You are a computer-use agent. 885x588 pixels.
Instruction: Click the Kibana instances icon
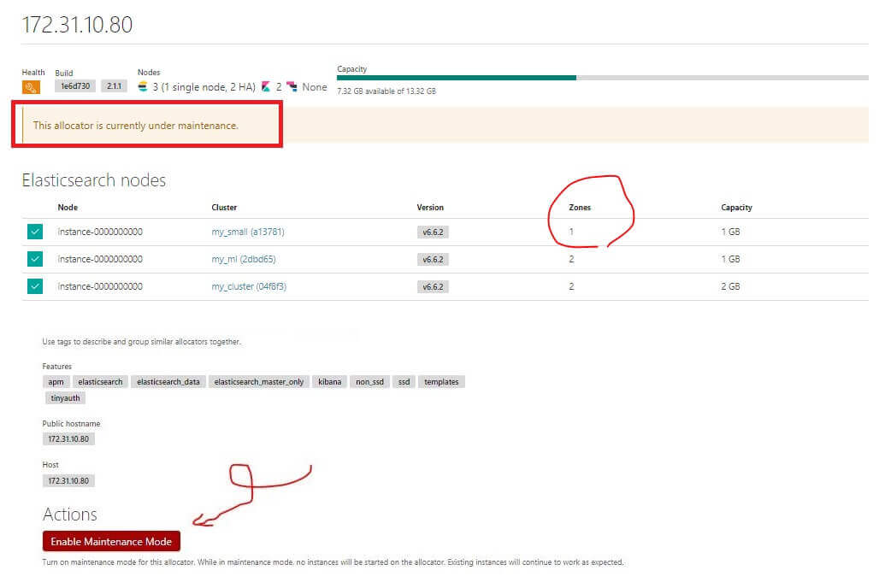coord(266,87)
